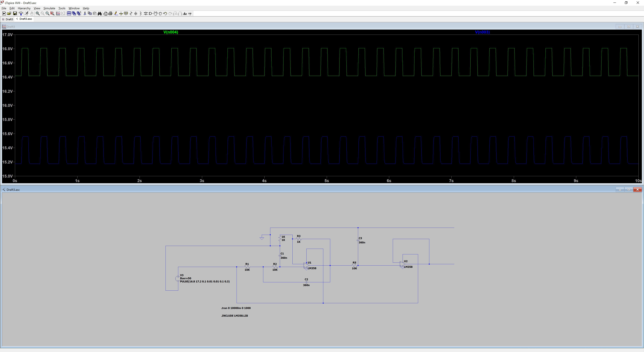Select the Resistor tool
This screenshot has height=352, width=644.
131,13
